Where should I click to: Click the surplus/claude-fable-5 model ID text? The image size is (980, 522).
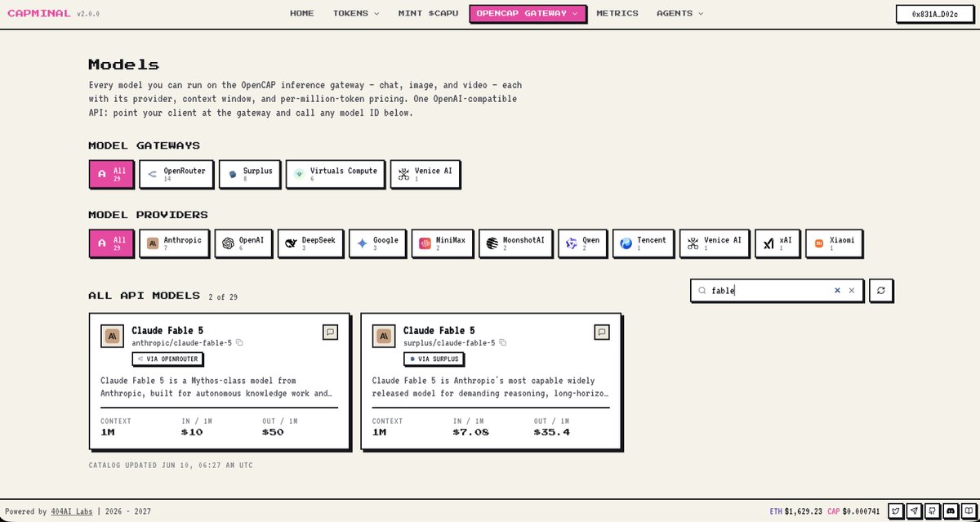coord(449,343)
